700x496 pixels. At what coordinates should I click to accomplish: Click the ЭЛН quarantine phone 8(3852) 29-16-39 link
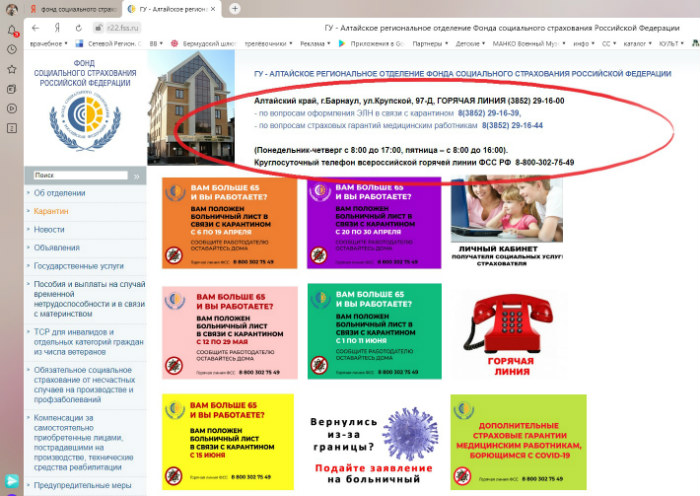click(x=489, y=113)
